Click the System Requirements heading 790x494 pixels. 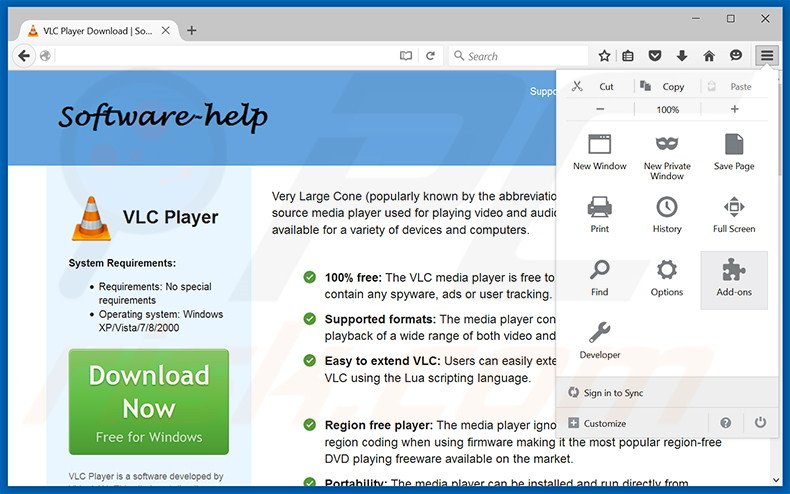122,263
